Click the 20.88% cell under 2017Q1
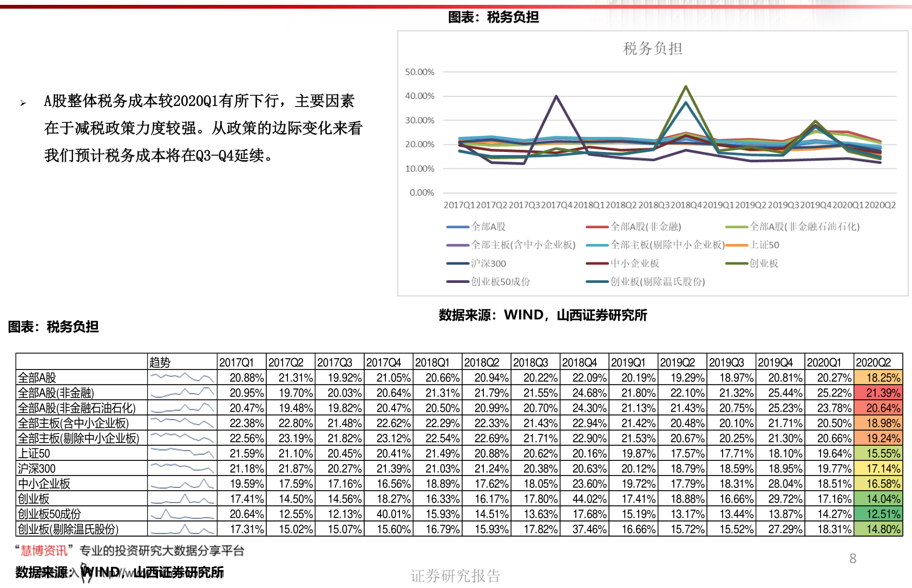Image resolution: width=912 pixels, height=588 pixels. (241, 378)
